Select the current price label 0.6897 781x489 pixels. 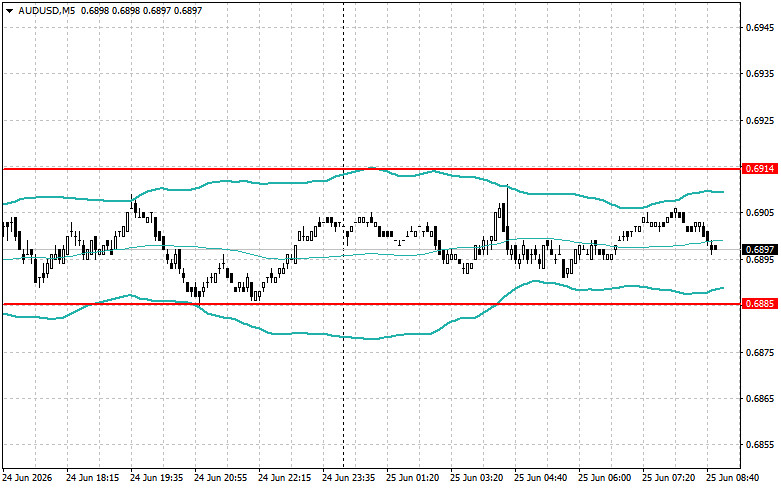pos(760,249)
